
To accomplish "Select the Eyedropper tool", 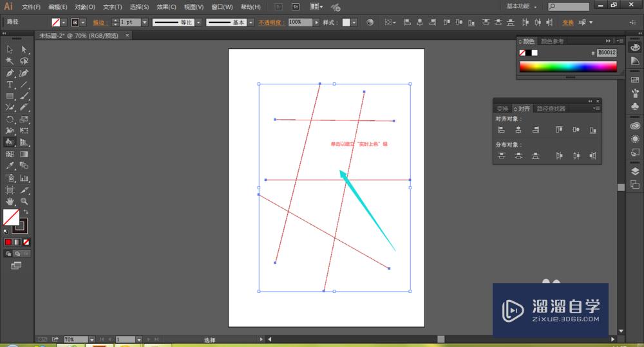I will point(10,166).
